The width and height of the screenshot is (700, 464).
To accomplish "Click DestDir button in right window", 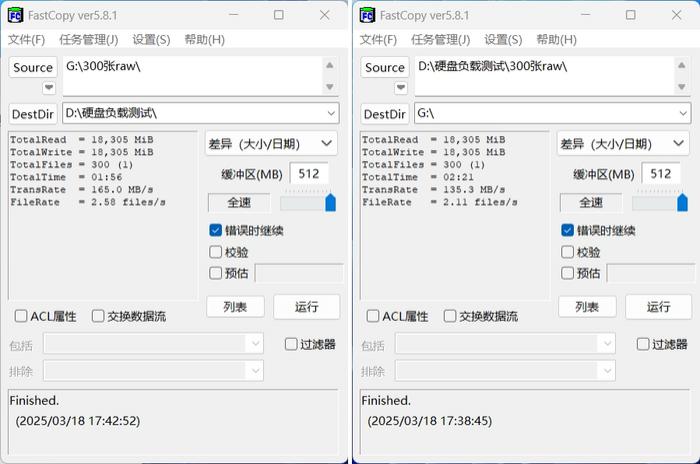I will point(385,114).
